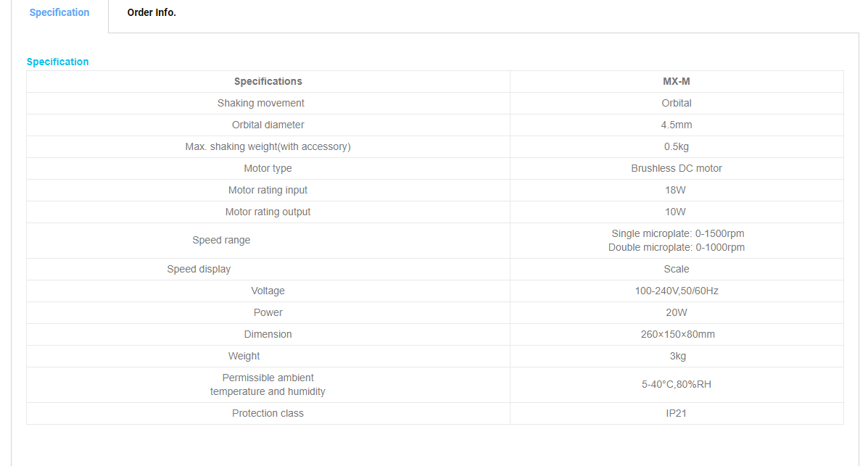Screen dimensions: 868x466
Task: Select the 4.5mm orbital diameter value
Action: tap(677, 125)
